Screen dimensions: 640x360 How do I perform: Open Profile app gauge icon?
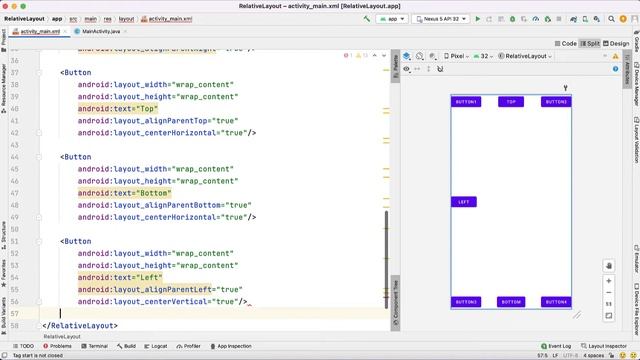(536, 19)
